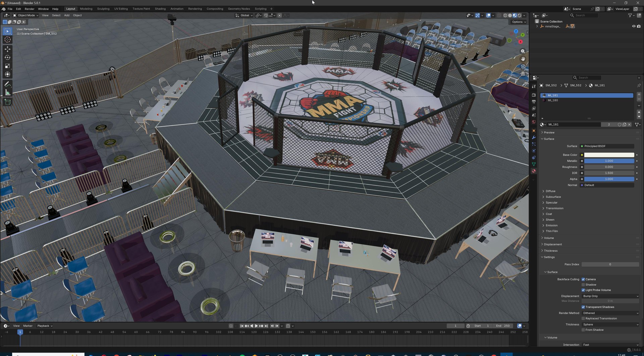644x356 pixels.
Task: Open the View Layer properties tab icon
Action: point(534,108)
